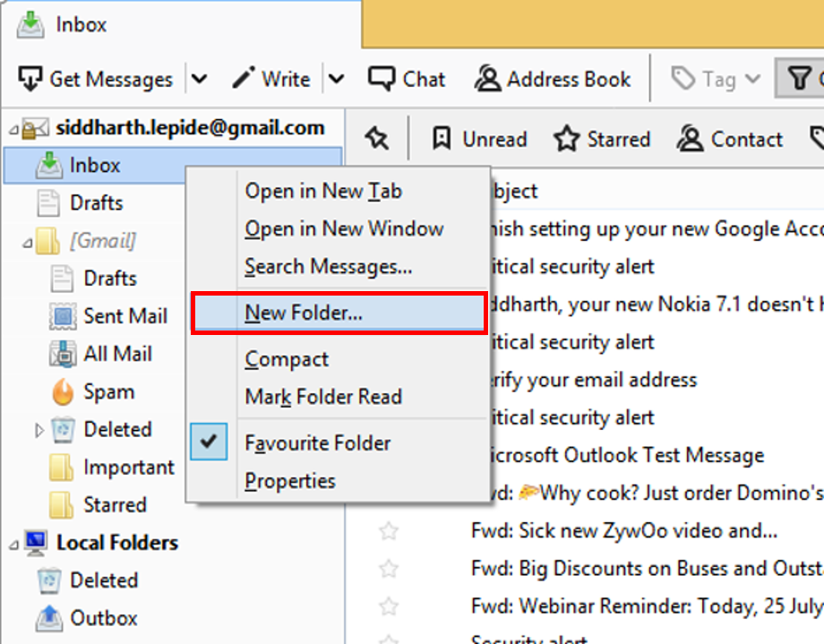Image resolution: width=824 pixels, height=644 pixels.
Task: Open the Write dropdown arrow
Action: [337, 80]
